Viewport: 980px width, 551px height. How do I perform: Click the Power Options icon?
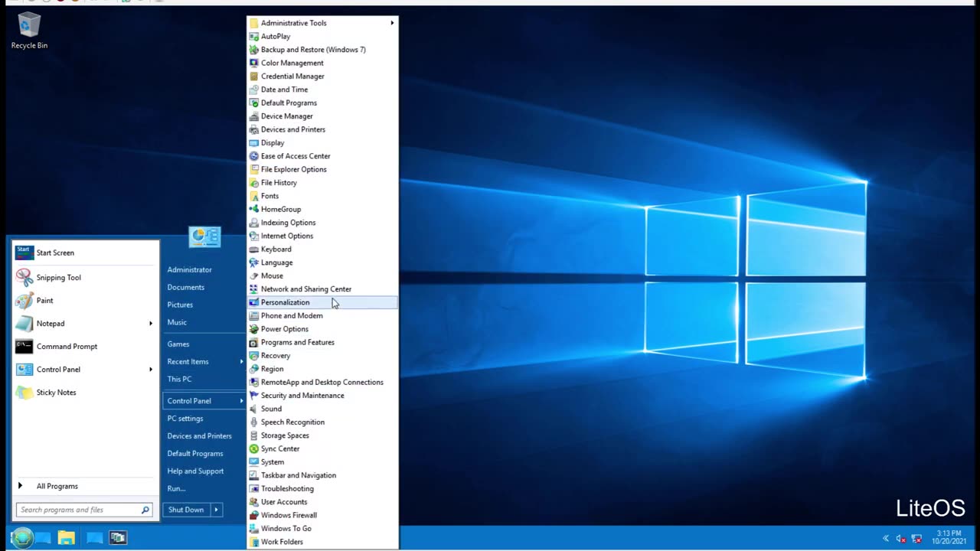[254, 329]
